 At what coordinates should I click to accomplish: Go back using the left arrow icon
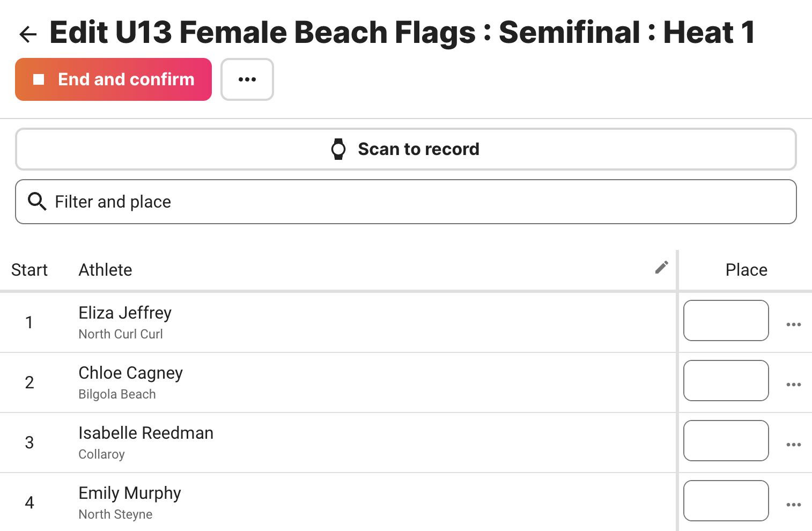click(x=28, y=34)
